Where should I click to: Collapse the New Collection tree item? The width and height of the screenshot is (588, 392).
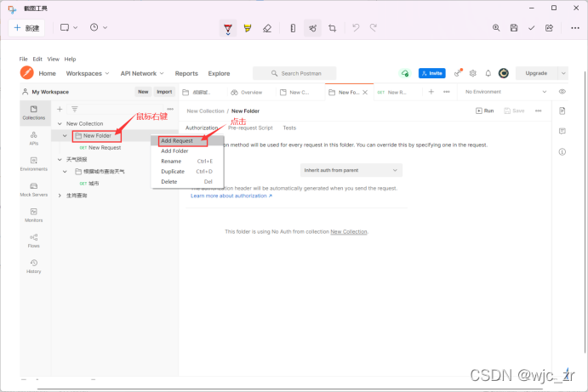[x=60, y=123]
